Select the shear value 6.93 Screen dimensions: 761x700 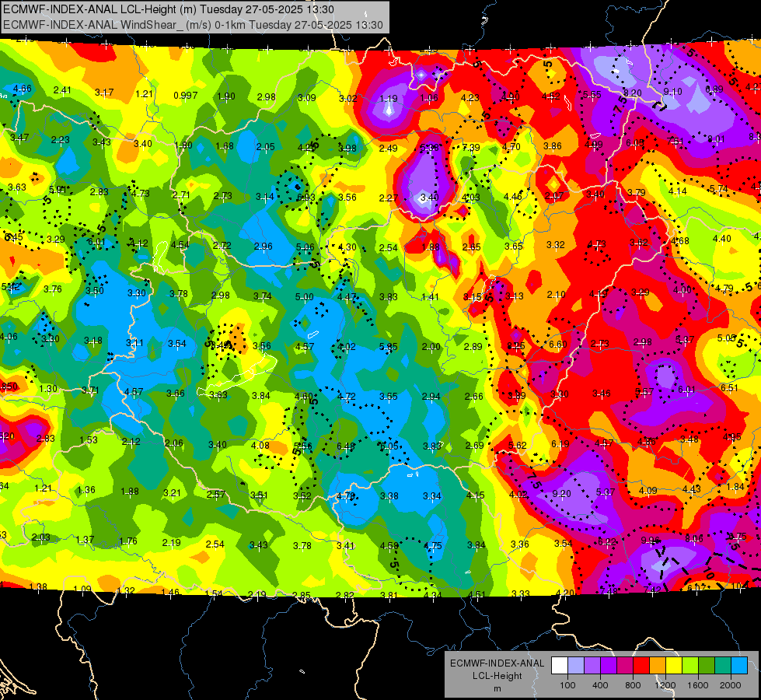(x=306, y=197)
